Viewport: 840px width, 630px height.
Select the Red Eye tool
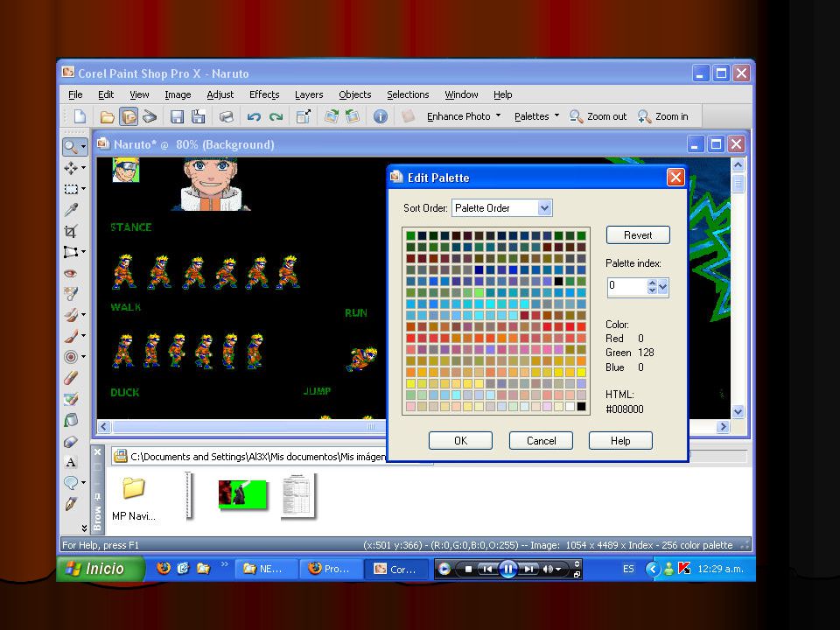(x=71, y=273)
